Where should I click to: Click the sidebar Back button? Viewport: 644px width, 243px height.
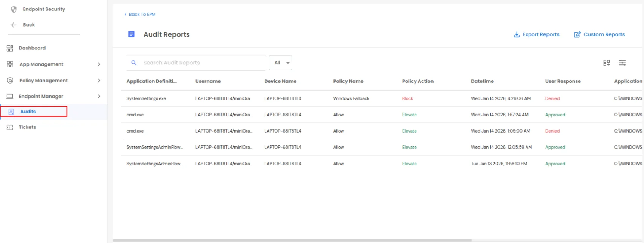coord(23,25)
